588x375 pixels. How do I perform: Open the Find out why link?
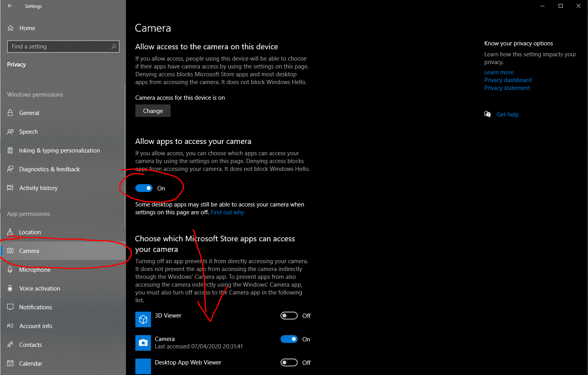pyautogui.click(x=227, y=212)
